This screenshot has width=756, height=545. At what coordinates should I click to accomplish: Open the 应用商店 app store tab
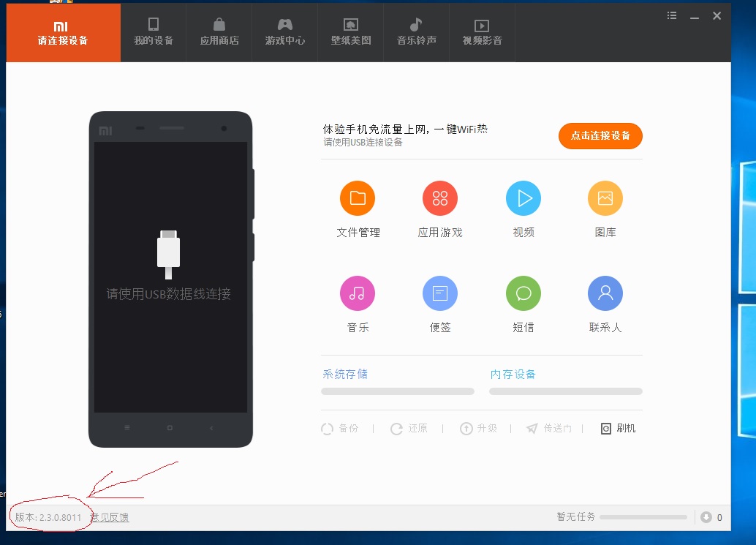click(219, 33)
